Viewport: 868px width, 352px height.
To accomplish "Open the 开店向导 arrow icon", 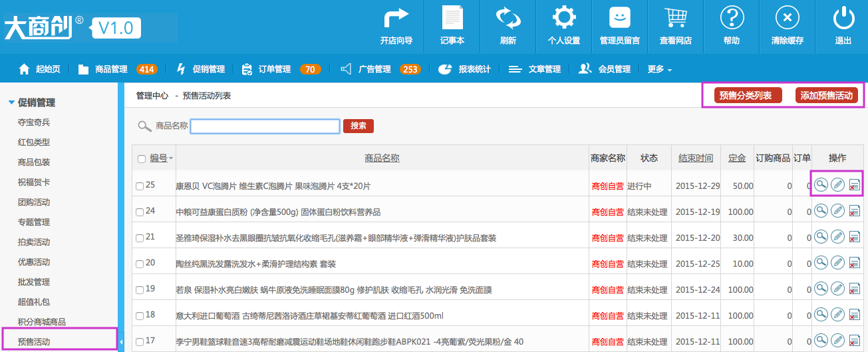I will tap(396, 17).
